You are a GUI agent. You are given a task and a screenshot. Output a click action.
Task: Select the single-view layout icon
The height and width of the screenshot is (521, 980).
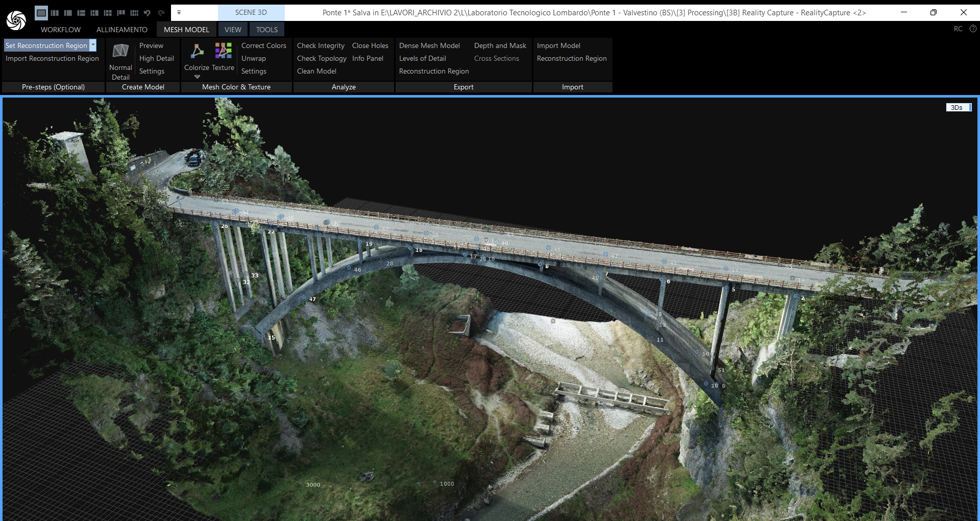(41, 13)
